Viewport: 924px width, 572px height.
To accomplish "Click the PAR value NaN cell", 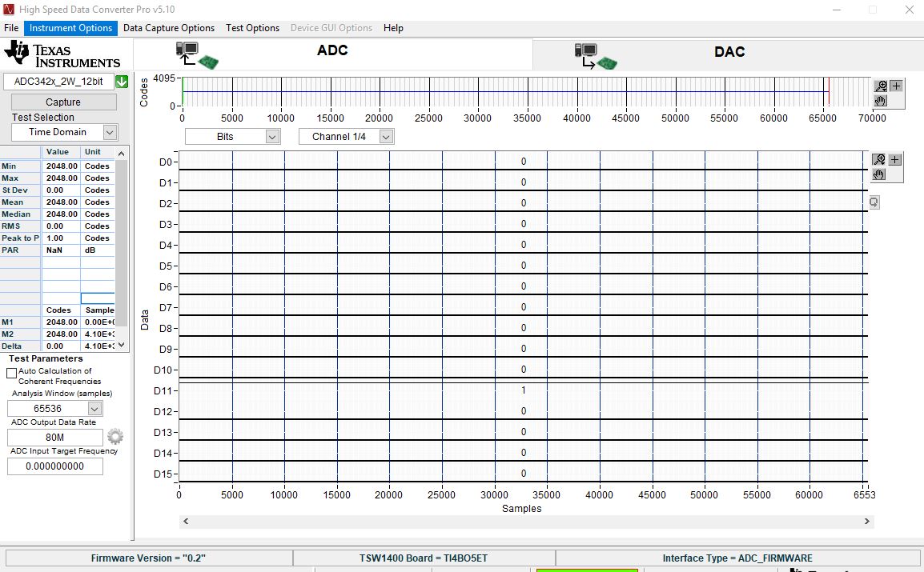I will [62, 250].
